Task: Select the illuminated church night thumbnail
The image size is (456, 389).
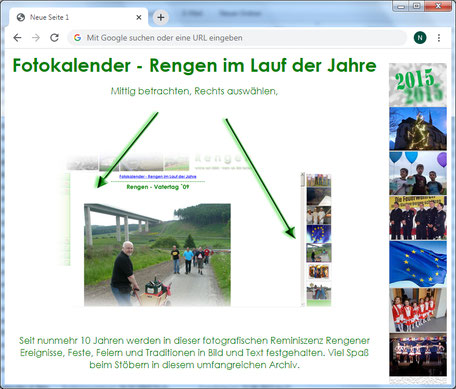Action: [x=418, y=129]
